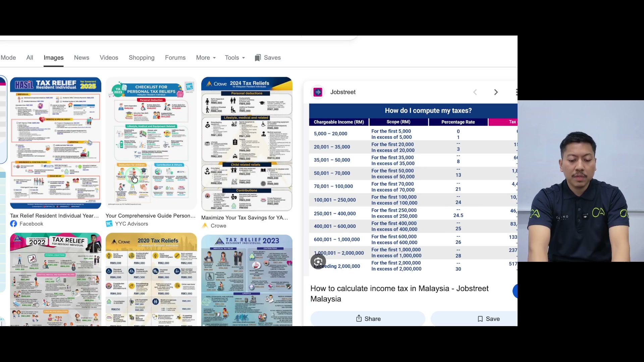This screenshot has height=362, width=644.
Task: Click the Jobstreet logo icon
Action: click(x=318, y=92)
